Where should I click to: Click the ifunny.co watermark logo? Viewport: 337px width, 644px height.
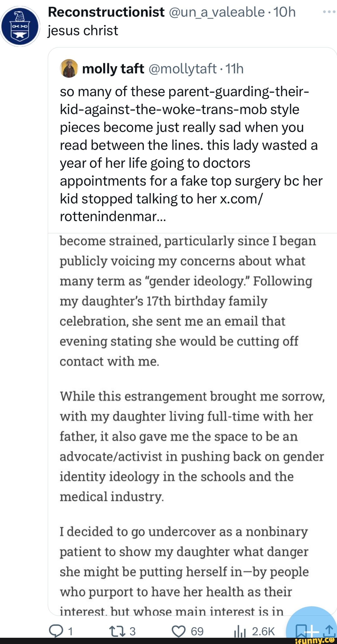[315, 640]
